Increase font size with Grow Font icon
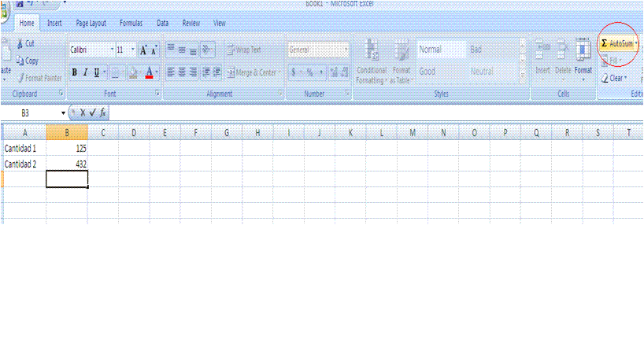 point(143,50)
